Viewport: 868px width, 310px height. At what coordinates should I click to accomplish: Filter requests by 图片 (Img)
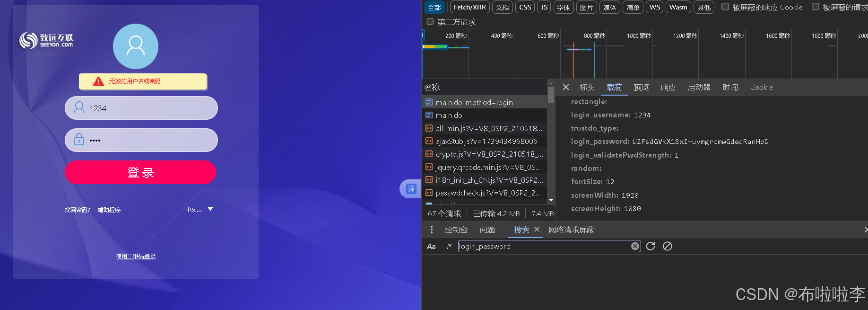pos(586,7)
